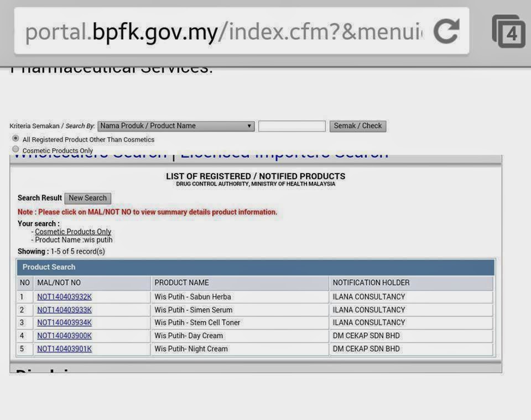The image size is (531, 420).
Task: Open notification link NOT140403900K
Action: [64, 336]
